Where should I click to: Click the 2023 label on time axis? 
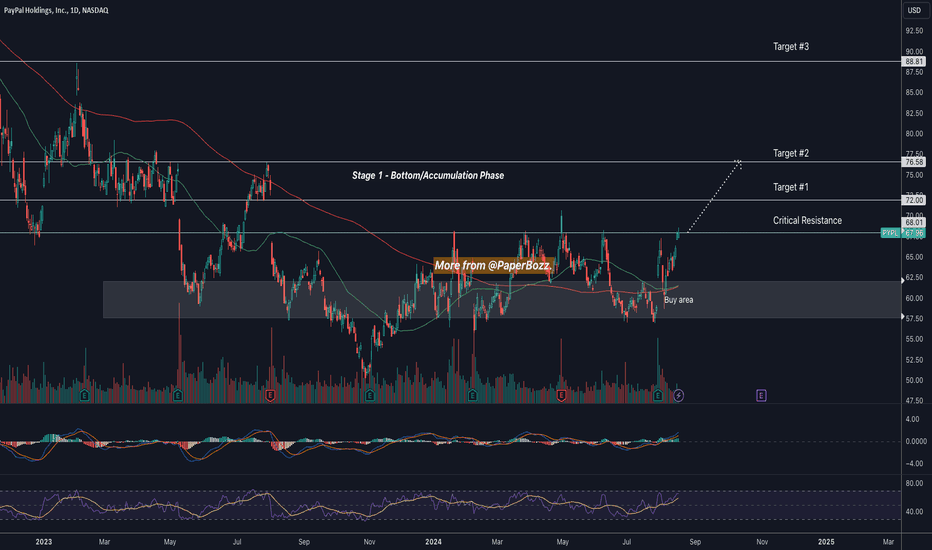[43, 542]
